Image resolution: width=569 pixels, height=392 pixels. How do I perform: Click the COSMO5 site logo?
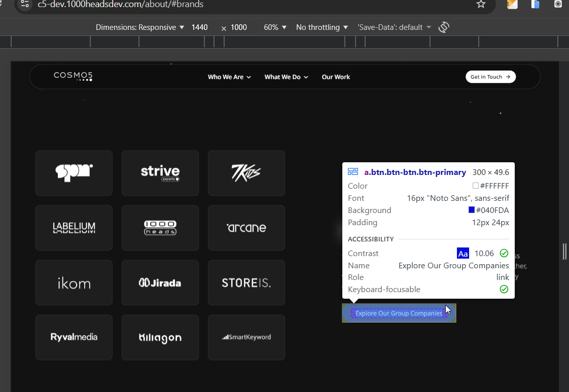[73, 76]
